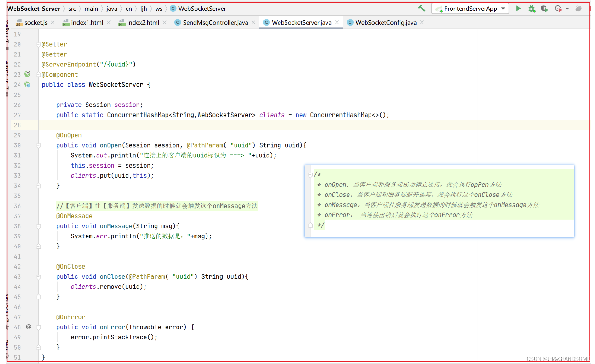Expand the profiler dropdown arrow

pos(567,9)
